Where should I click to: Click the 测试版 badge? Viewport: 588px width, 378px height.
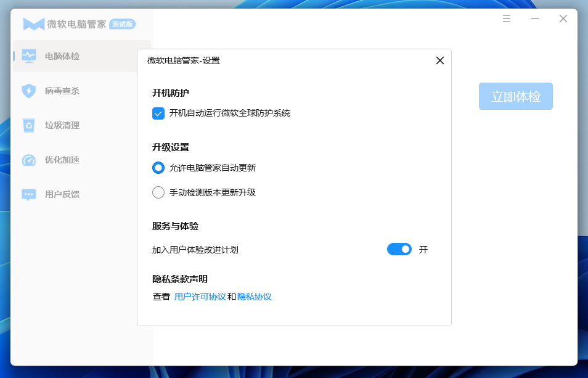(122, 24)
